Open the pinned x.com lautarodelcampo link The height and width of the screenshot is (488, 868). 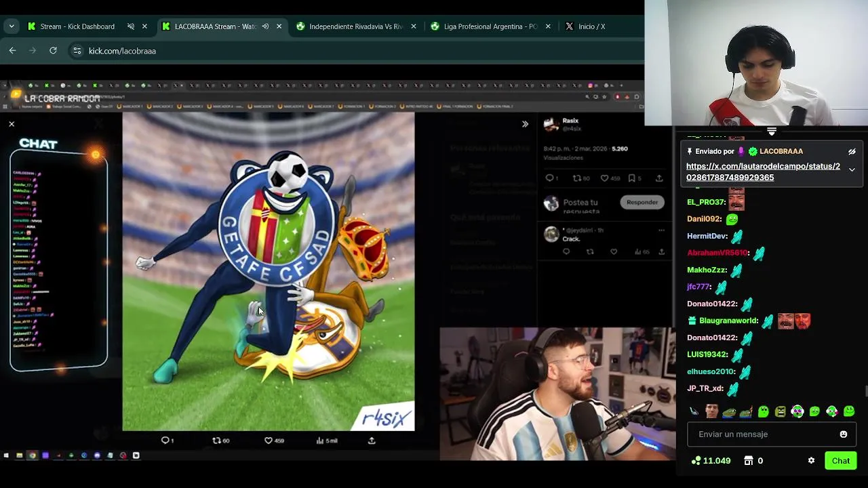[x=763, y=171]
